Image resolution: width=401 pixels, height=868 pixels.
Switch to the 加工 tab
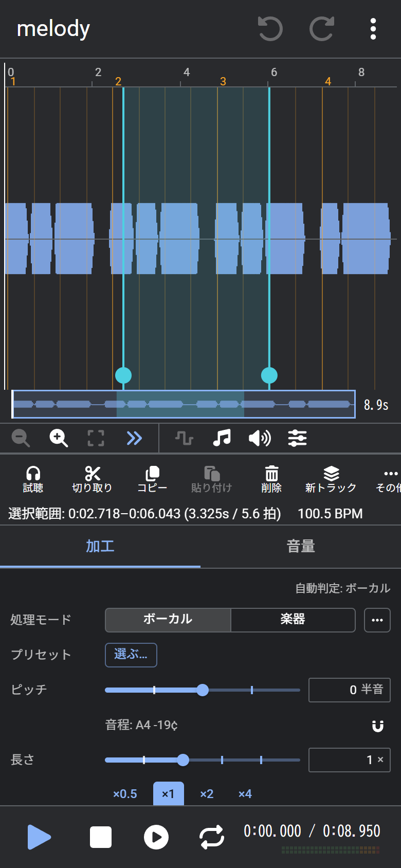pos(100,546)
